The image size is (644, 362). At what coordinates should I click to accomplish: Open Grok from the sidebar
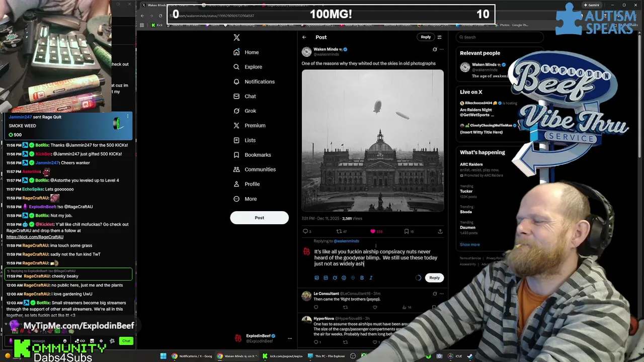[x=245, y=111]
